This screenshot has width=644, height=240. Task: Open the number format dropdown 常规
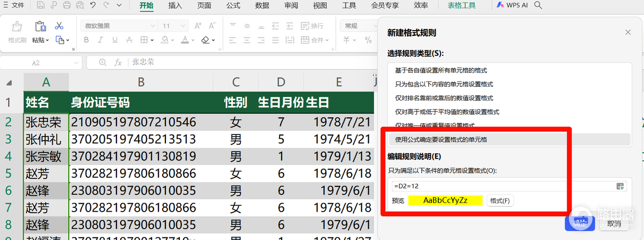358,26
